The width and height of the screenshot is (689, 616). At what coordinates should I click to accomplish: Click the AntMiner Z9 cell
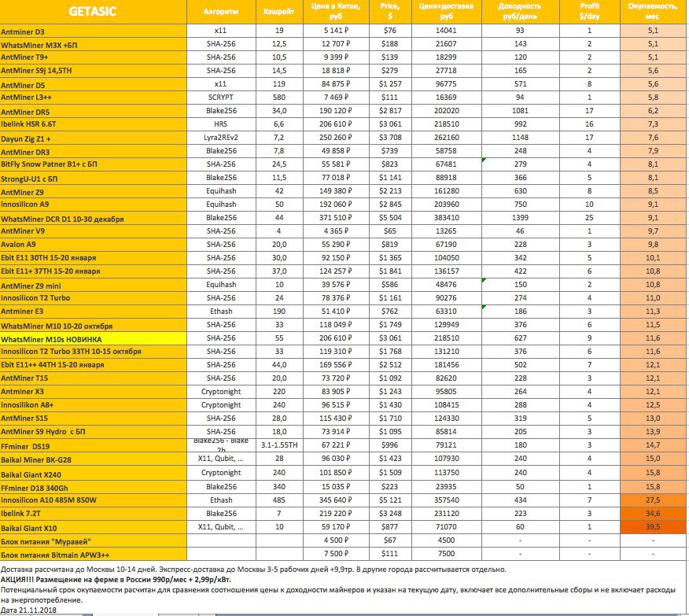93,192
